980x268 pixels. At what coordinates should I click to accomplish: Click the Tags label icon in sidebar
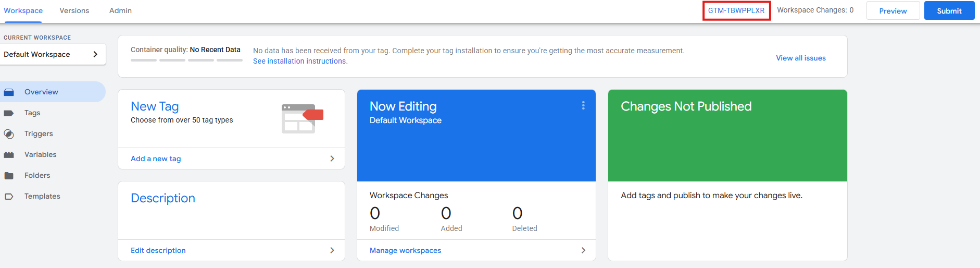[x=9, y=113]
